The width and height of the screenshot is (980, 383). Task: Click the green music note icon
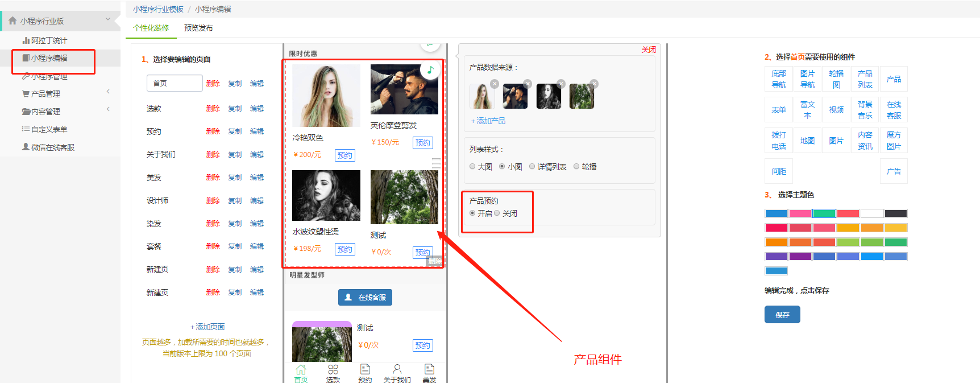point(430,70)
